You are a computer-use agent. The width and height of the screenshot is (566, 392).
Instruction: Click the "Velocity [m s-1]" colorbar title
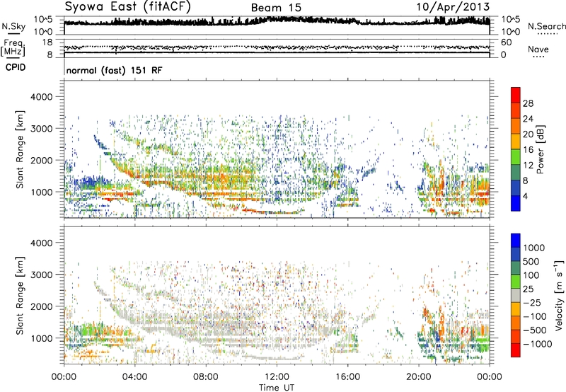pos(559,296)
